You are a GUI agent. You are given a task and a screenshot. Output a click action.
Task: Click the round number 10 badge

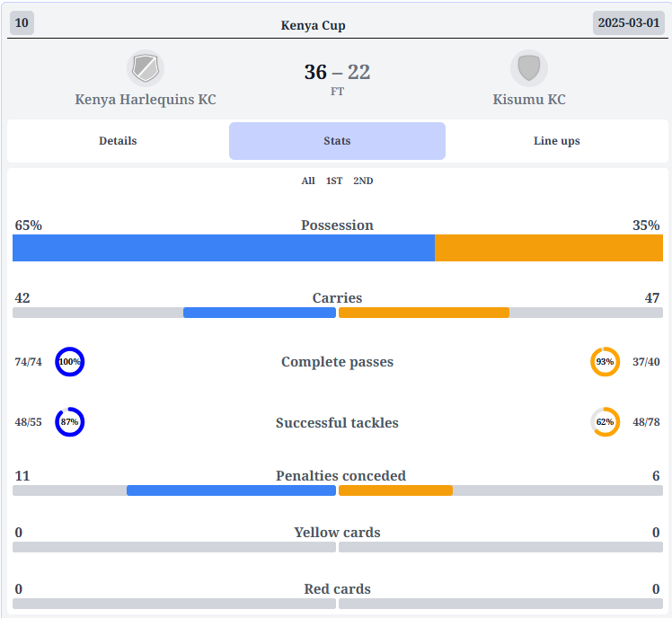[22, 22]
